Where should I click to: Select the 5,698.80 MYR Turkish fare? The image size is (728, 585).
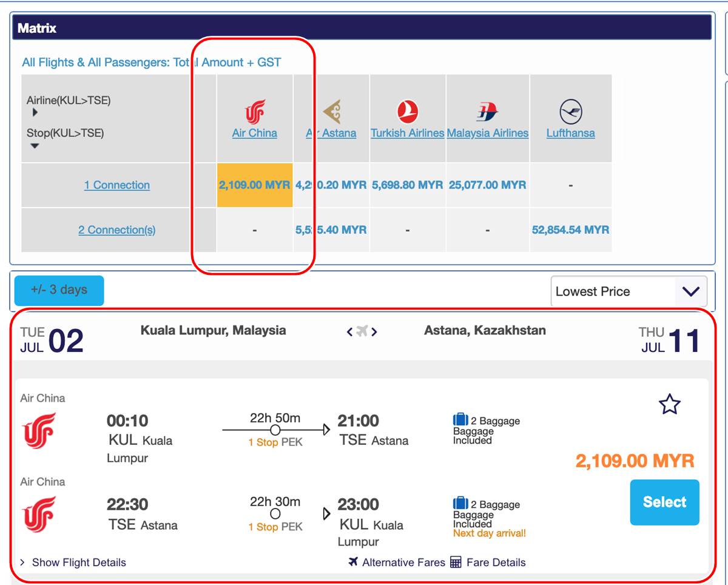click(408, 185)
